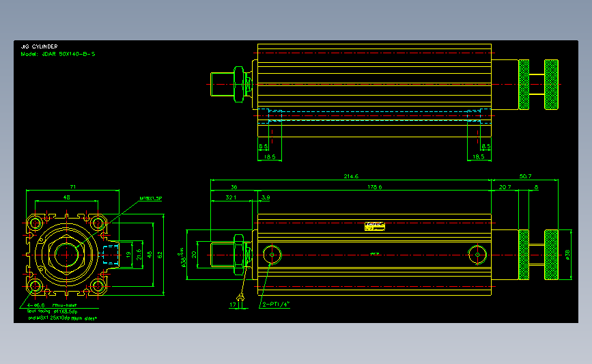Click the cyan dashed port in end view
Image resolution: width=592 pixels, height=364 pixels.
pos(111,254)
